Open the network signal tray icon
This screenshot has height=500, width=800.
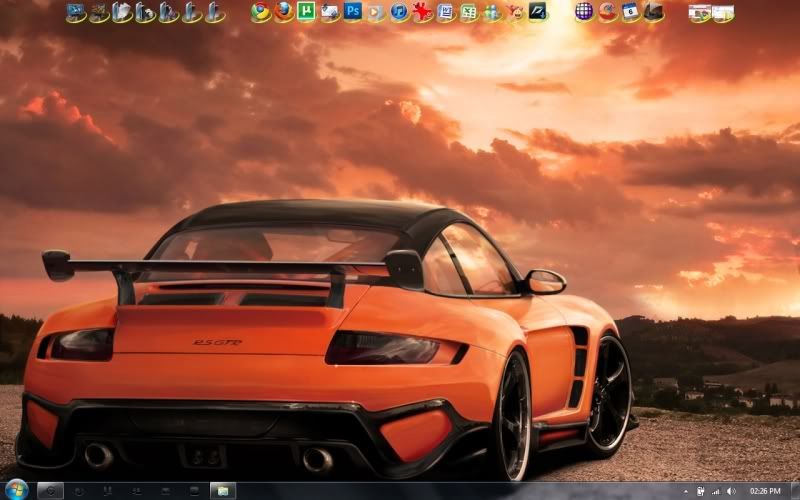pos(716,491)
